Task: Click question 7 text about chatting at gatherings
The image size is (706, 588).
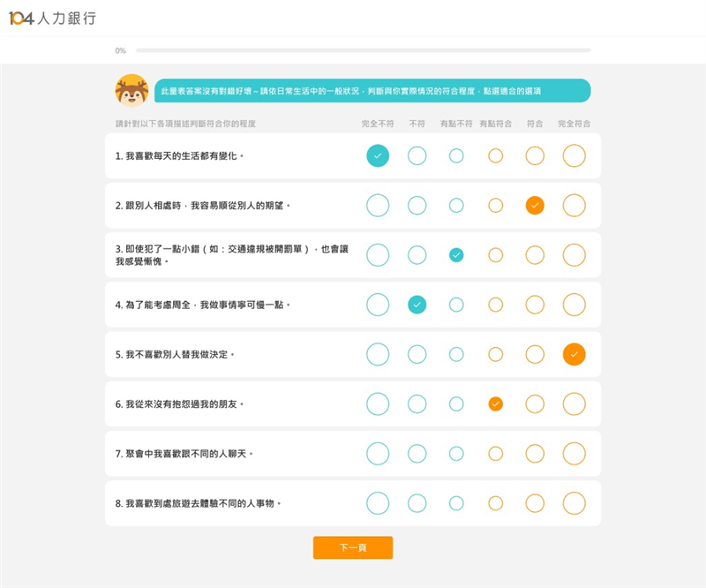Action: [x=184, y=454]
